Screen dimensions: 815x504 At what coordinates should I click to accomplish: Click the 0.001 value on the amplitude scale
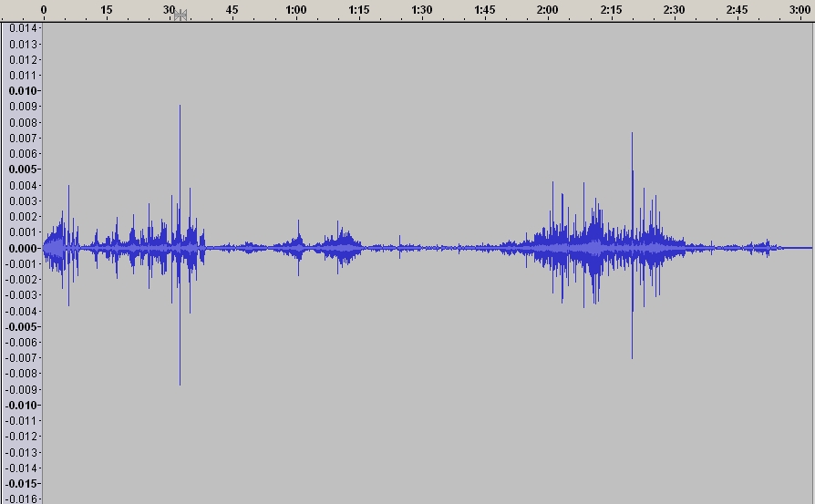[x=23, y=232]
